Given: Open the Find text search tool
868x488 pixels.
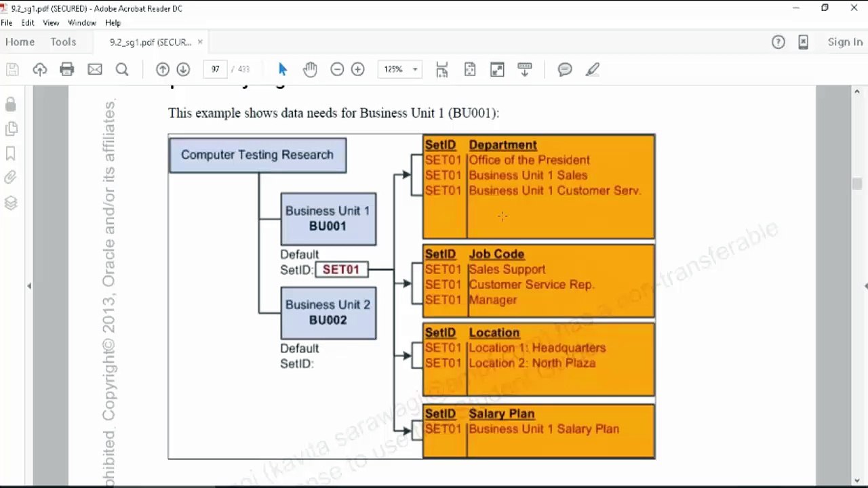Looking at the screenshot, I should [122, 69].
